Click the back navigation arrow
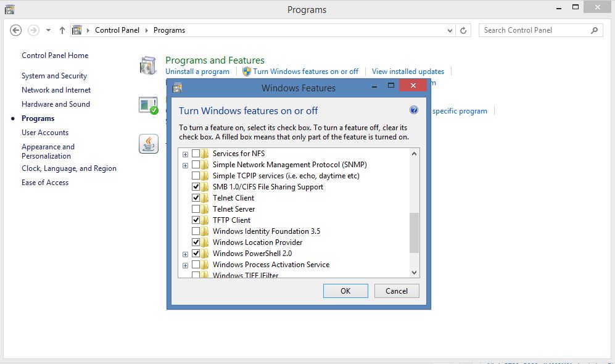615x364 pixels. point(15,30)
